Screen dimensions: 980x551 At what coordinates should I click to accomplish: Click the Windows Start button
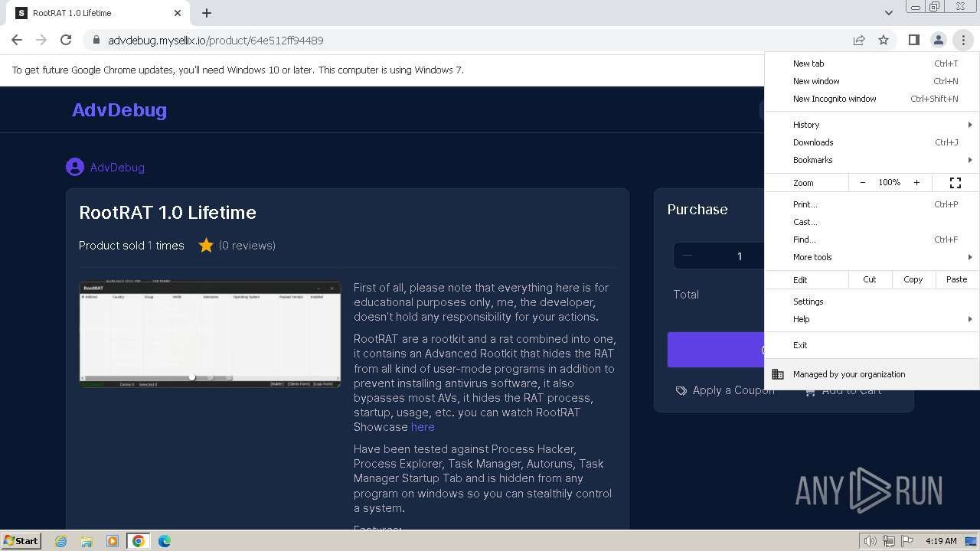pyautogui.click(x=21, y=541)
